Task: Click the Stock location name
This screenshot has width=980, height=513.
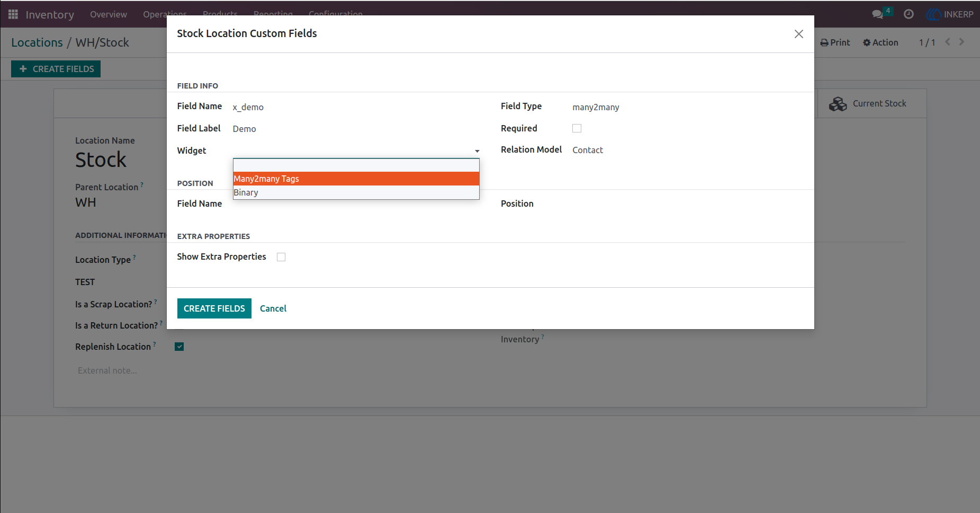Action: [101, 160]
